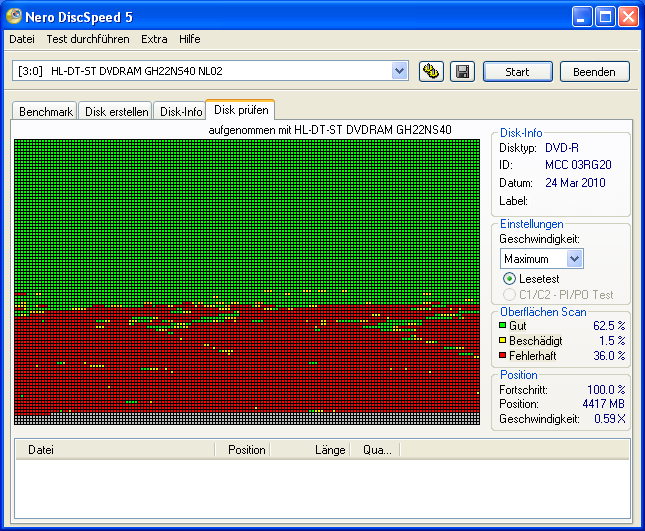Click the HL-DT-ST DVDRAM drive combo box
Screen dimensions: 645x531
coord(210,71)
